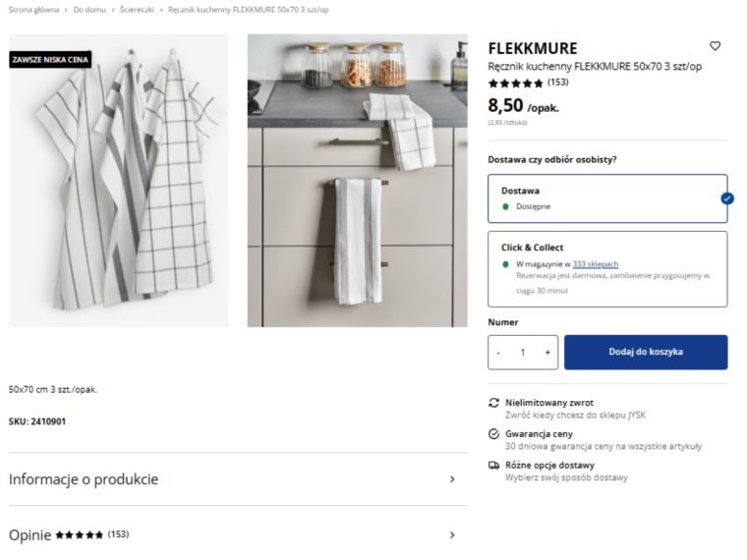Click the delivery truck icon
The width and height of the screenshot is (747, 560).
coord(493,466)
